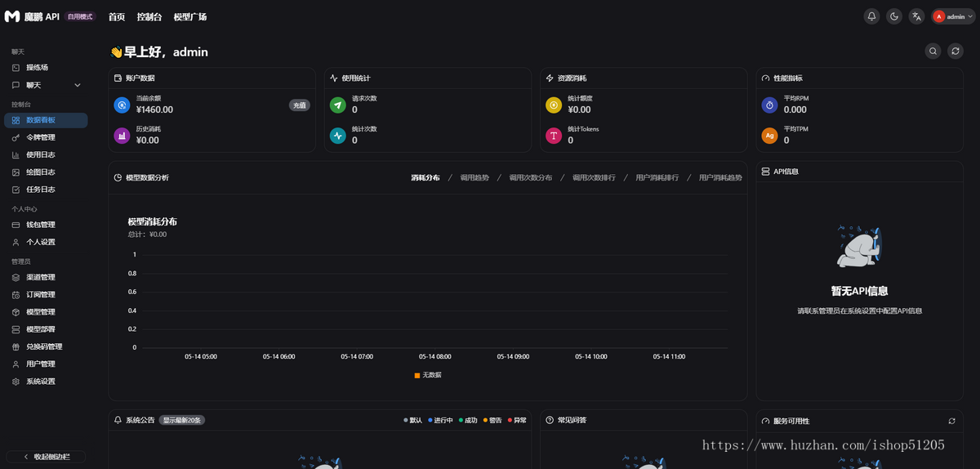Viewport: 980px width, 469px height.
Task: Open 操练场 in the sidebar
Action: [46, 68]
